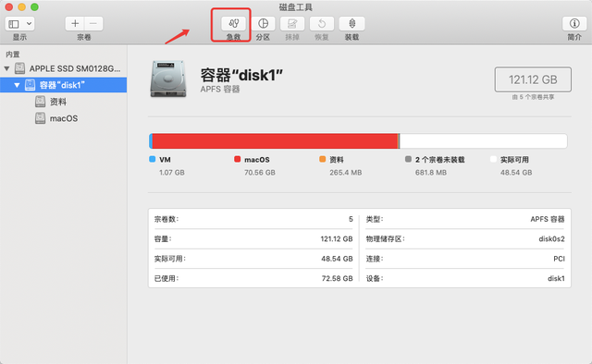Remove a volume with the minus button
This screenshot has height=364, width=592.
tap(93, 24)
